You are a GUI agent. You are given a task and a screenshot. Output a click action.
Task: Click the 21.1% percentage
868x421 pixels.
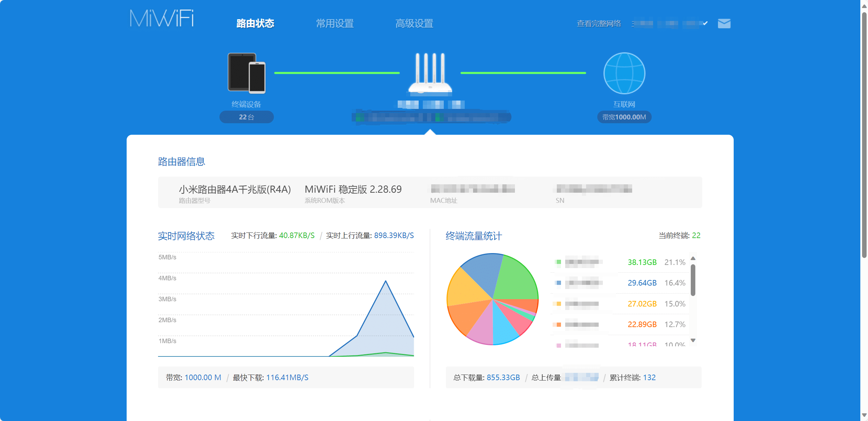click(675, 262)
